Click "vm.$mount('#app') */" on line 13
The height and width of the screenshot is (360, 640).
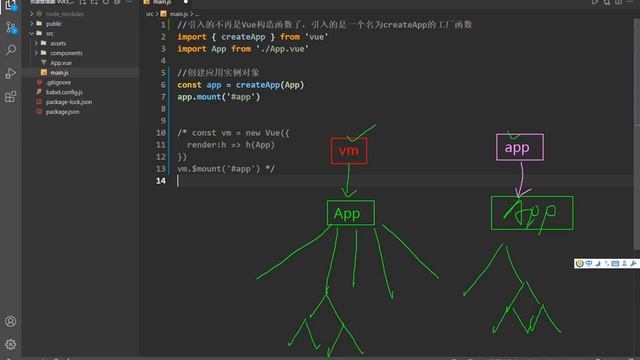click(226, 169)
